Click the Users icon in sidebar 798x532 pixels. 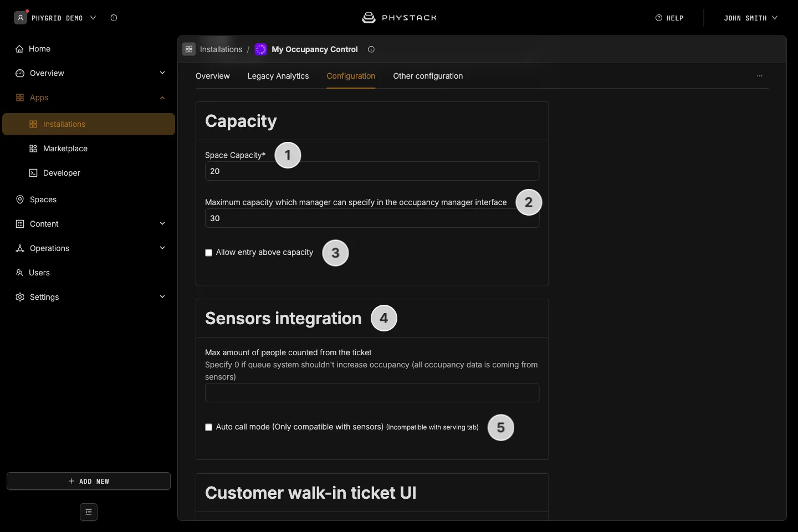[19, 273]
